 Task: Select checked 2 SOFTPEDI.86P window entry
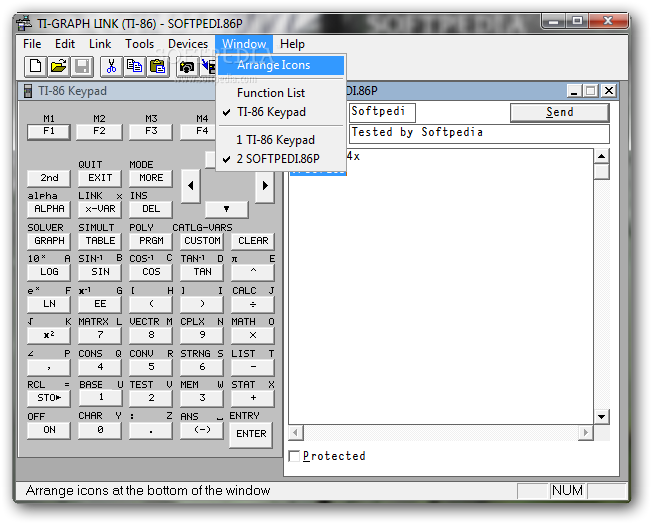[281, 159]
